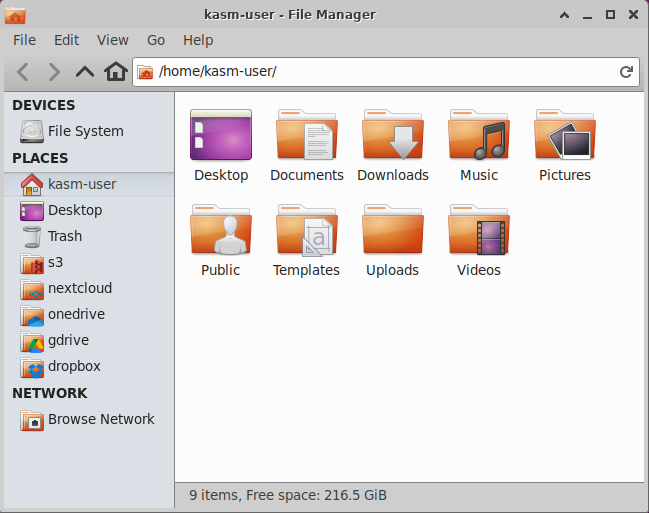Screen dimensions: 649x513
Task: Select the Videos folder icon
Action: 478,231
